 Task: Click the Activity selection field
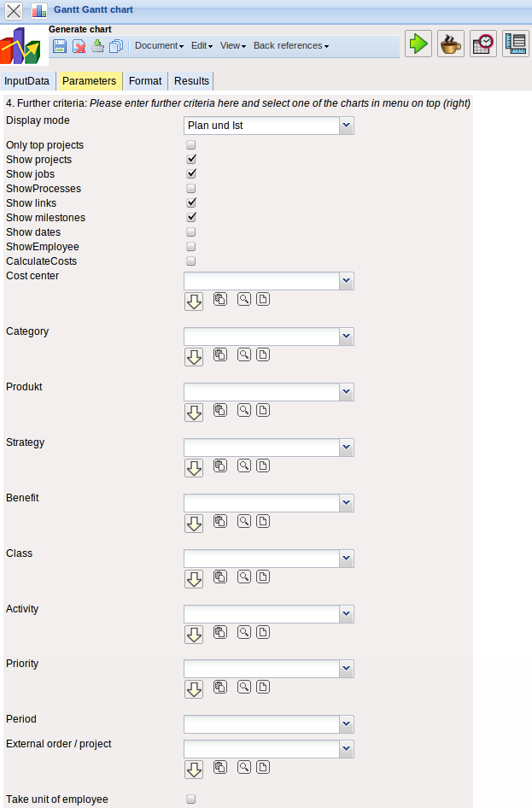tap(261, 614)
